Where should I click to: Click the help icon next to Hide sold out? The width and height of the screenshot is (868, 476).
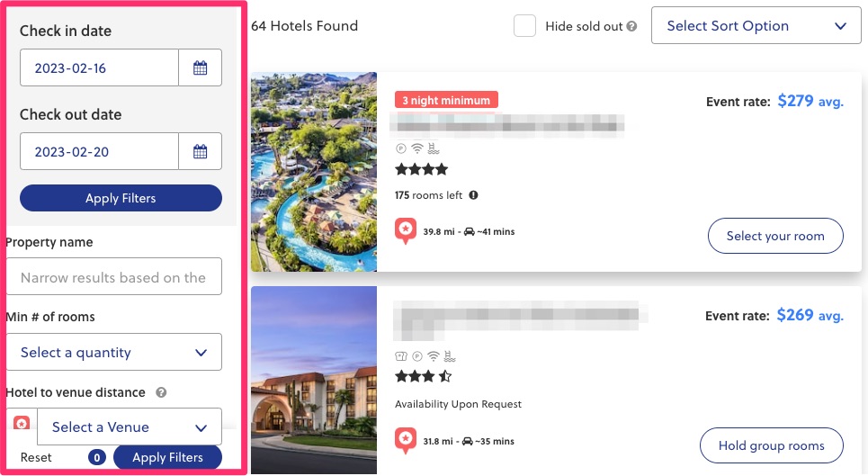coord(631,27)
